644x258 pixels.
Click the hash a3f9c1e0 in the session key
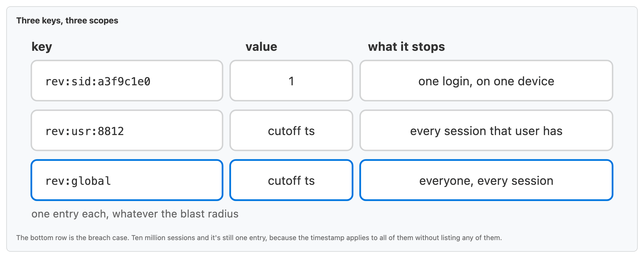(124, 81)
